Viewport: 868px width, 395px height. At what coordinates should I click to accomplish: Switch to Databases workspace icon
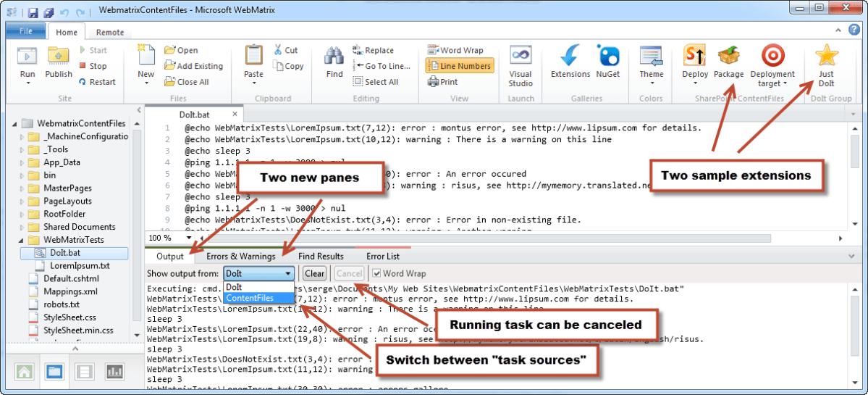tap(85, 372)
